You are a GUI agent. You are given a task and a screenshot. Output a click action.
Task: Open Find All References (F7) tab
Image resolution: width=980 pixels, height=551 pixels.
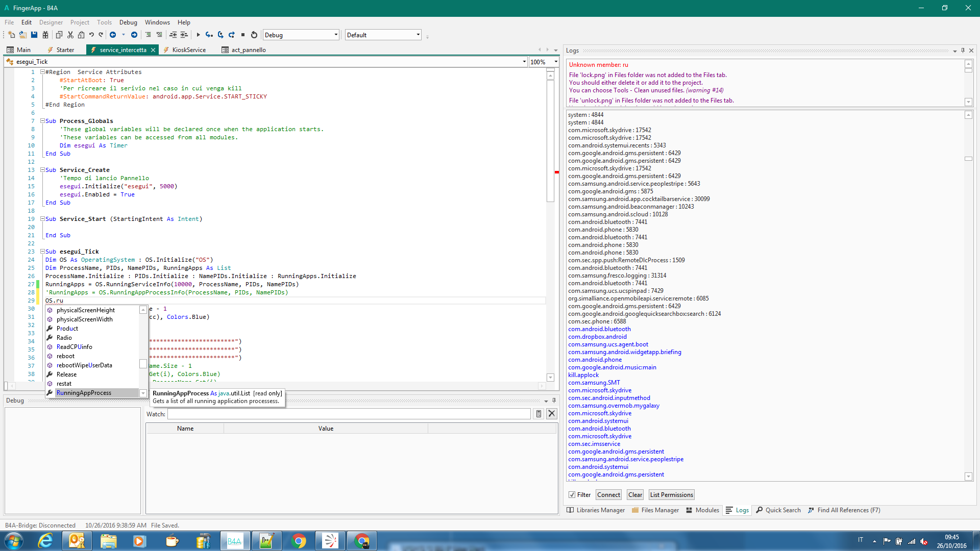[844, 510]
